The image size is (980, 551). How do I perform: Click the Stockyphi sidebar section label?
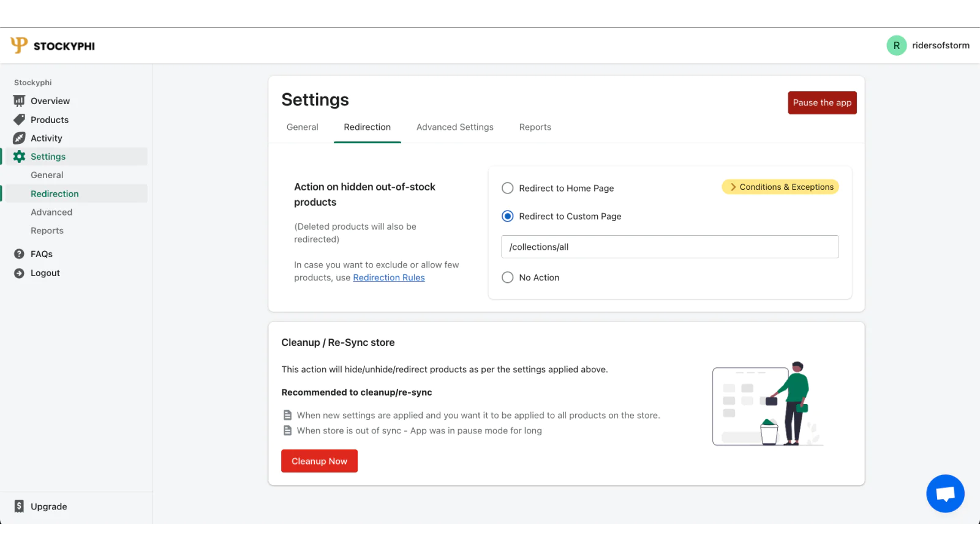click(33, 83)
